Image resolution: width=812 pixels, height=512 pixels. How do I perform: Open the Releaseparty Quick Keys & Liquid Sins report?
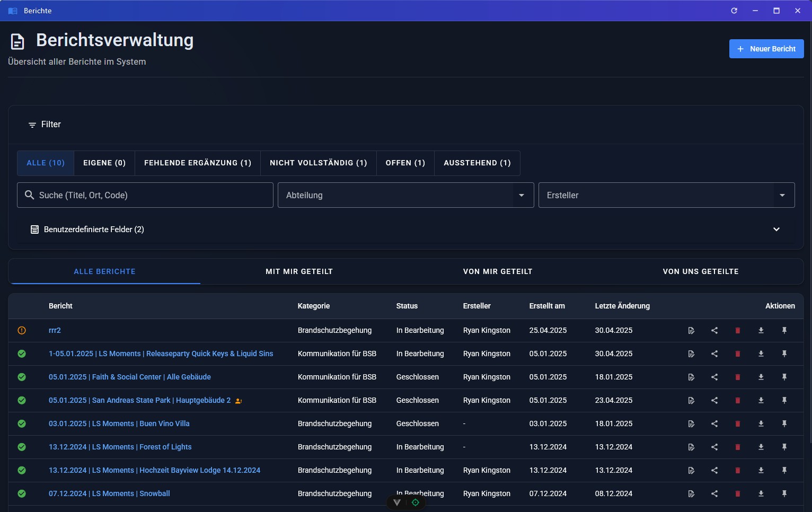click(x=161, y=354)
